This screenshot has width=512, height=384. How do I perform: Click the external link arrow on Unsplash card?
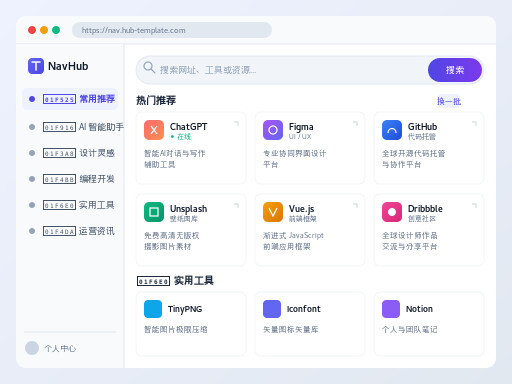coord(237,205)
